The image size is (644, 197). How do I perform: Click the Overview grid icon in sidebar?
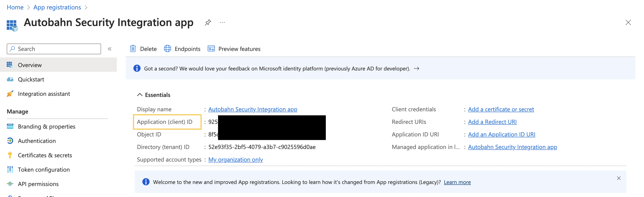(x=10, y=65)
